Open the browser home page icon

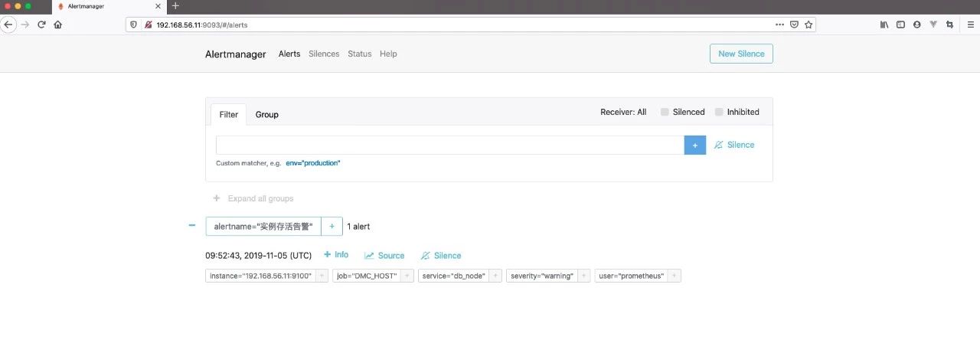(x=57, y=25)
